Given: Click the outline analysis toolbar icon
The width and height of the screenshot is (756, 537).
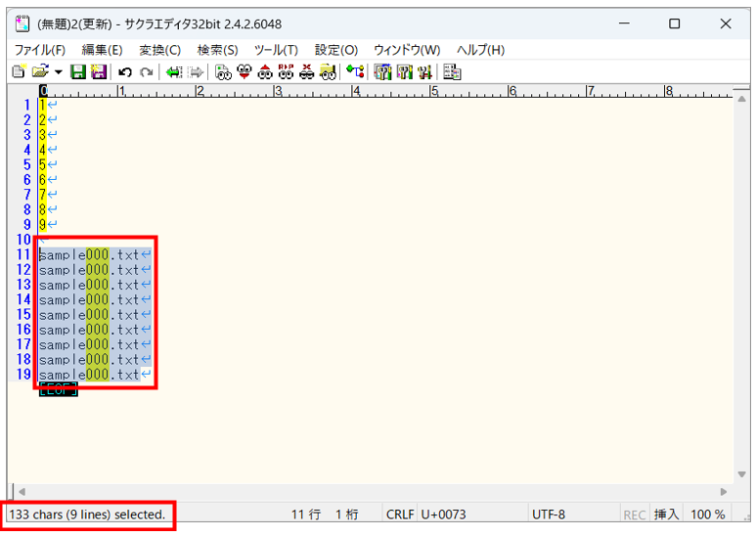Looking at the screenshot, I should 356,71.
